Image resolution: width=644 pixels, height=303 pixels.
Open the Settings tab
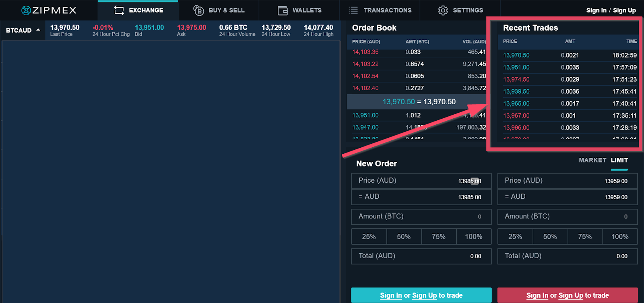pyautogui.click(x=460, y=10)
